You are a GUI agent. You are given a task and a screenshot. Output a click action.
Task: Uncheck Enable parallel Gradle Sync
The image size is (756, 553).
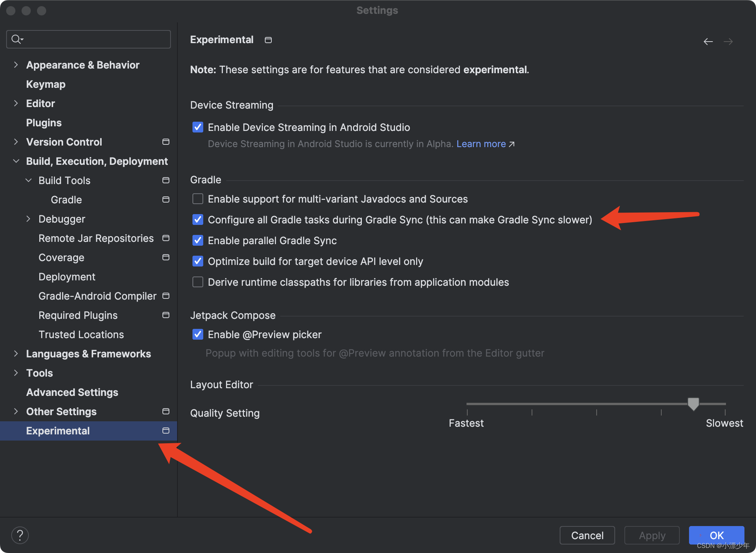(197, 240)
